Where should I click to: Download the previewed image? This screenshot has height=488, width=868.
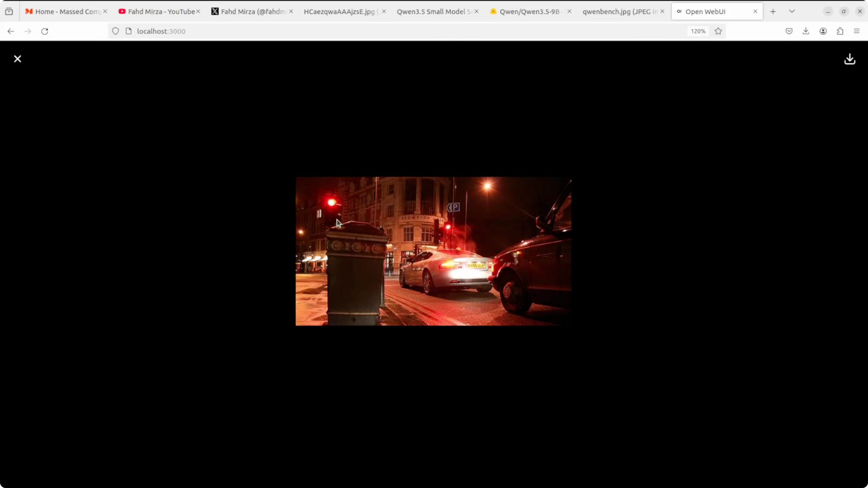849,59
